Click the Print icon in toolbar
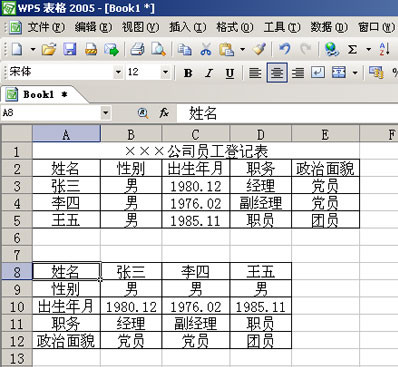Screen dimensions: 398x367 point(137,49)
